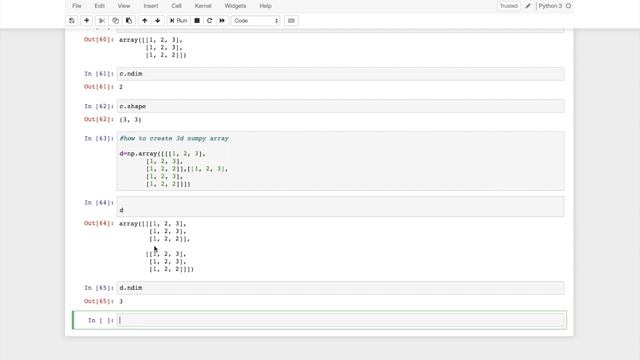Restart kernel and run all cells icon
The width and height of the screenshot is (640, 360).
click(x=222, y=20)
